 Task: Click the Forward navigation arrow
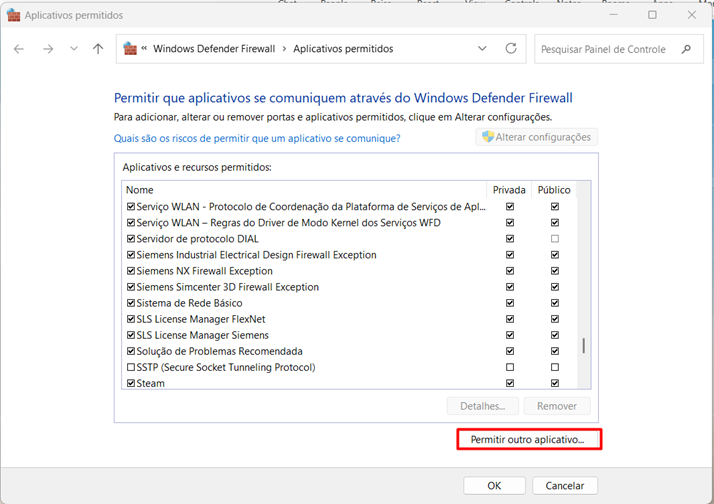click(x=47, y=49)
